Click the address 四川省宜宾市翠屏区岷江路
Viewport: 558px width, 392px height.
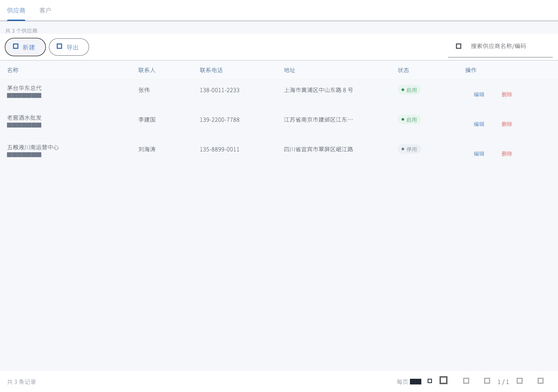318,149
